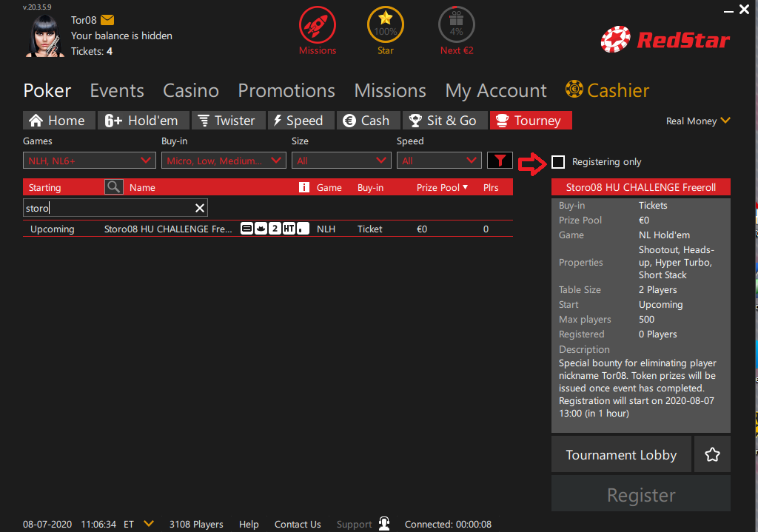Click the red filter funnel icon
758x532 pixels.
pos(500,161)
